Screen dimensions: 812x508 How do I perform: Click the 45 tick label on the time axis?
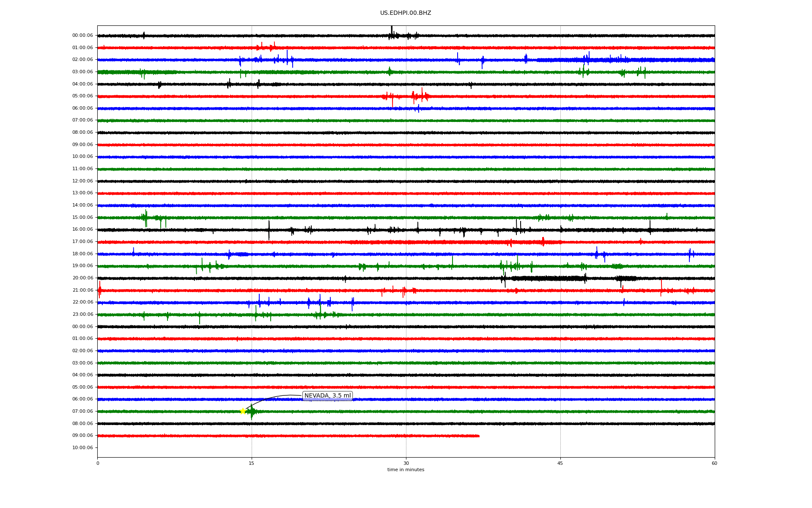tap(560, 463)
